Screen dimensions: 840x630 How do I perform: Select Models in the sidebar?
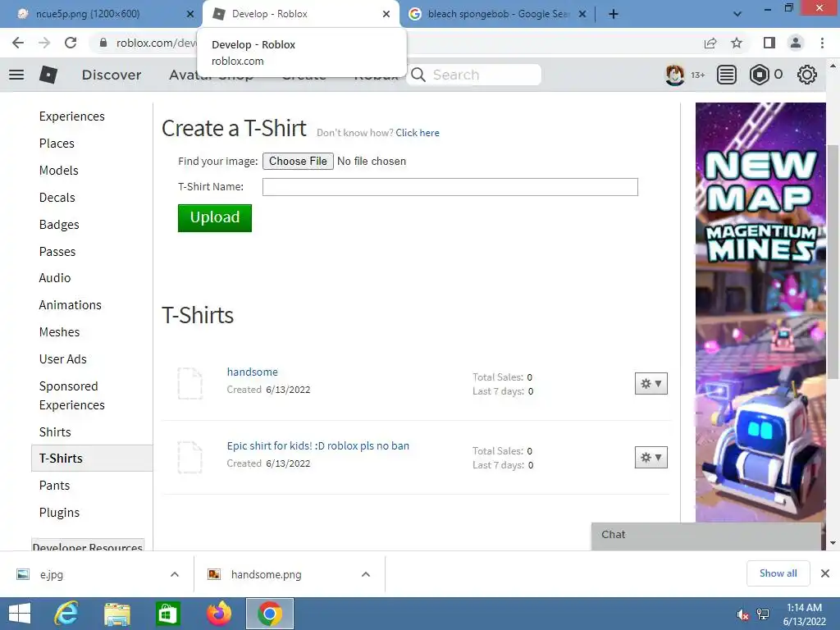[59, 171]
